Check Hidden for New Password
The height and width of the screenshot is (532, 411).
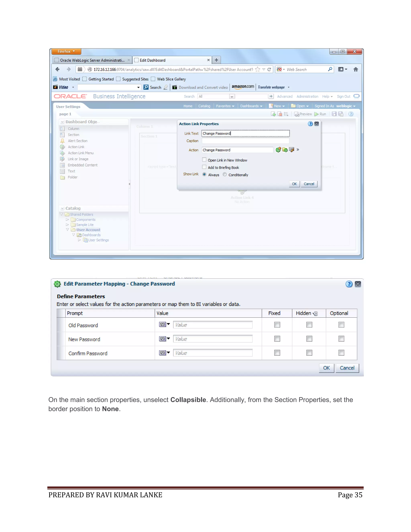pyautogui.click(x=309, y=339)
